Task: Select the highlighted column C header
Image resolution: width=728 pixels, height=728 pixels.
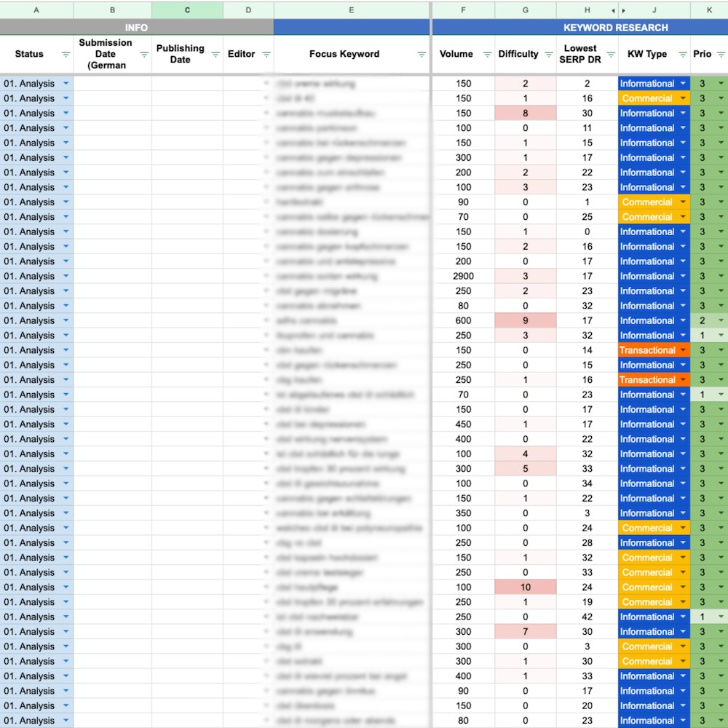Action: (x=187, y=9)
